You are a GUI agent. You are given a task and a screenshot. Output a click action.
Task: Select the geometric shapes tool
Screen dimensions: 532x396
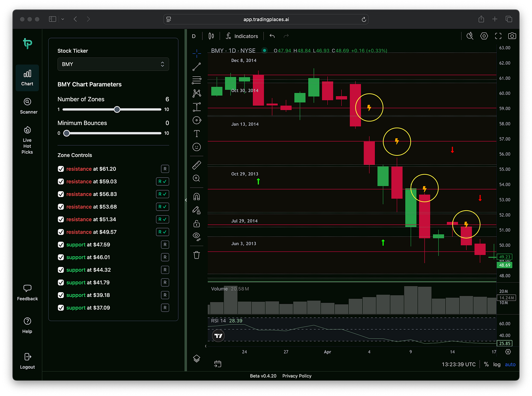coord(197,120)
